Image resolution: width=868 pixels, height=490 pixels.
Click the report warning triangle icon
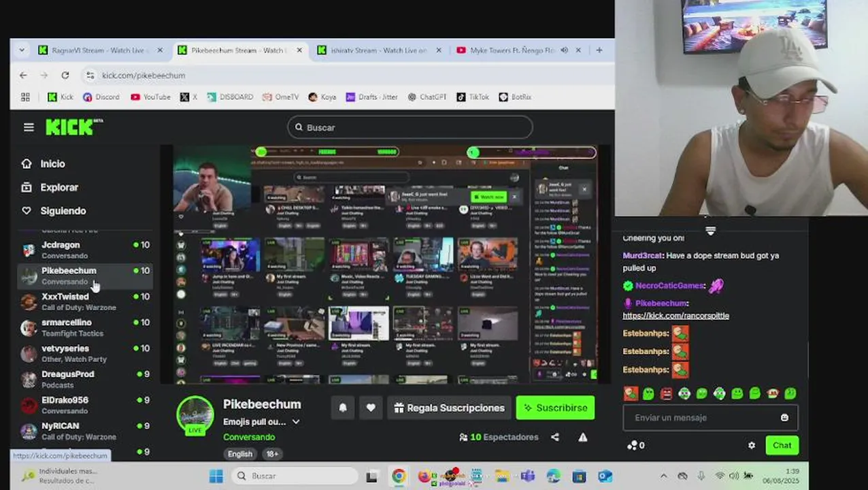click(x=583, y=437)
